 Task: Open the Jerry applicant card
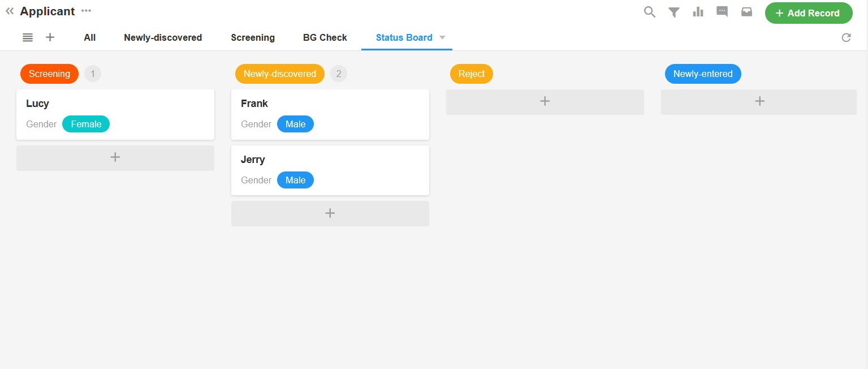(330, 170)
